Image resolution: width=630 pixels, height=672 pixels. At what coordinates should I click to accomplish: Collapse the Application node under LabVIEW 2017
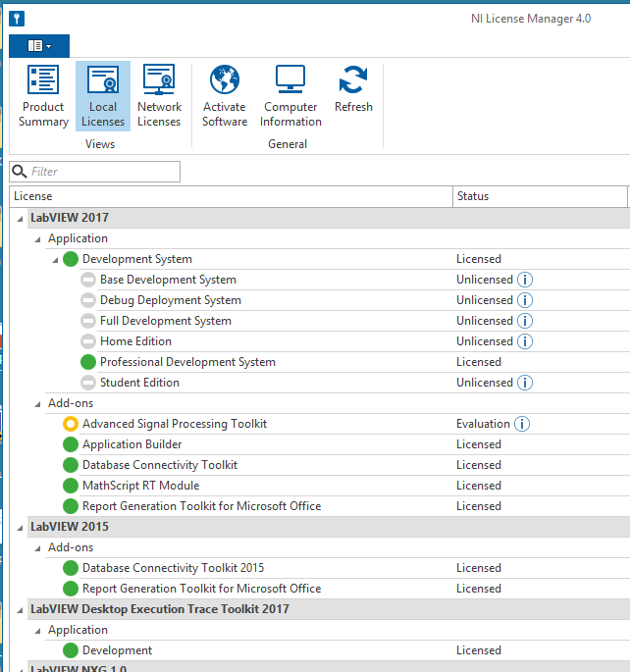tap(37, 239)
